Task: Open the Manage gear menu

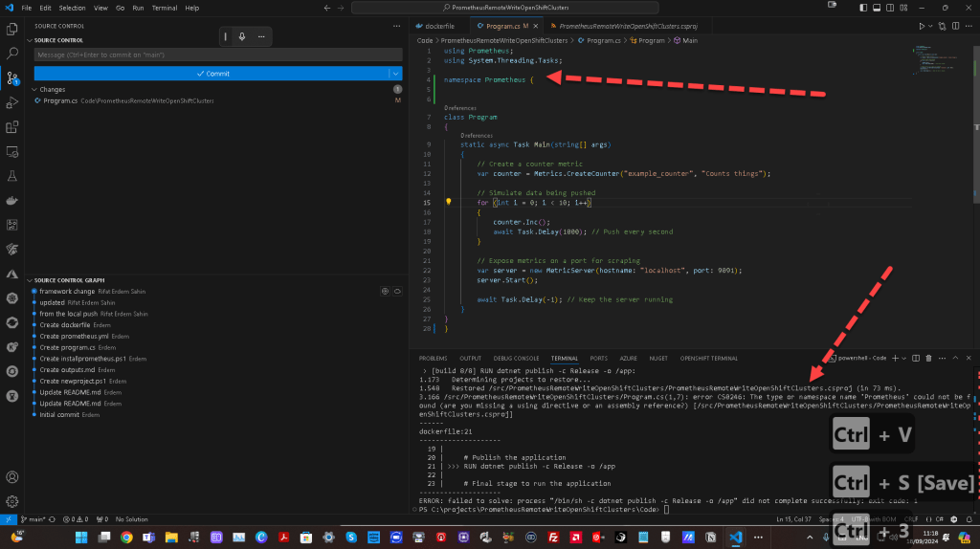Action: (11, 501)
